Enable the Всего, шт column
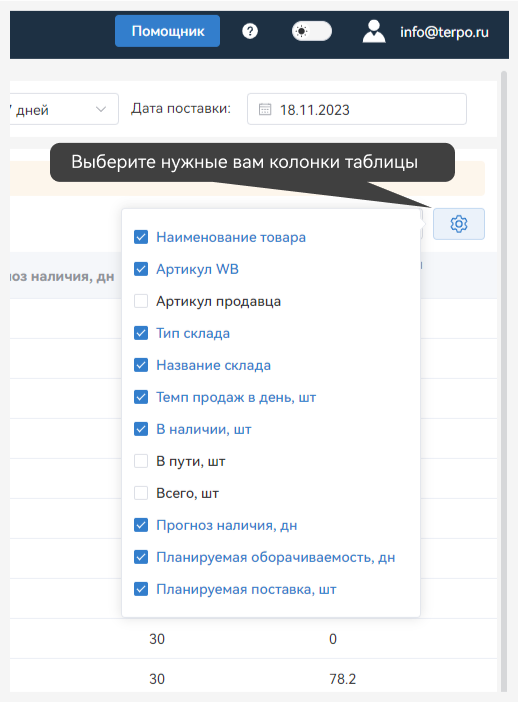 click(141, 493)
